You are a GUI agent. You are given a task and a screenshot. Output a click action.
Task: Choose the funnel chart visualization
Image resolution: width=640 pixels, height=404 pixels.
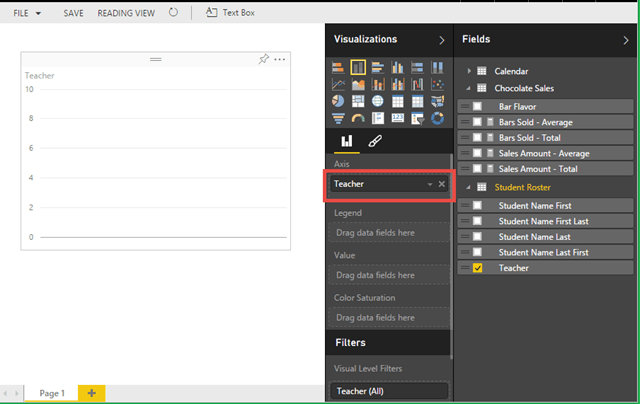[339, 118]
